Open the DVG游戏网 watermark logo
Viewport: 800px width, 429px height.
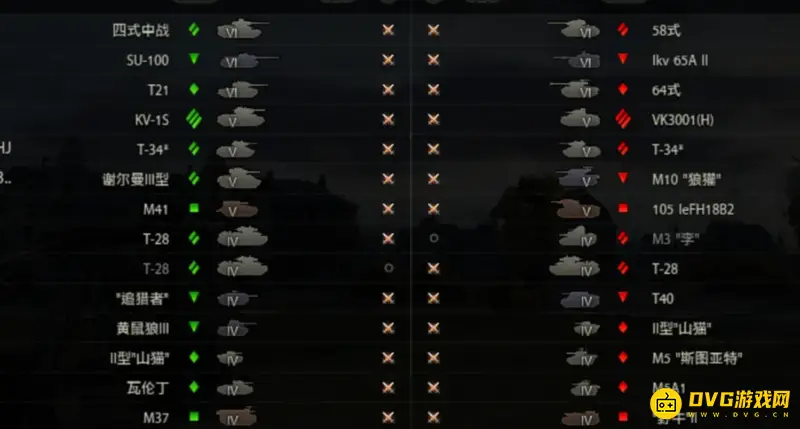tap(720, 403)
